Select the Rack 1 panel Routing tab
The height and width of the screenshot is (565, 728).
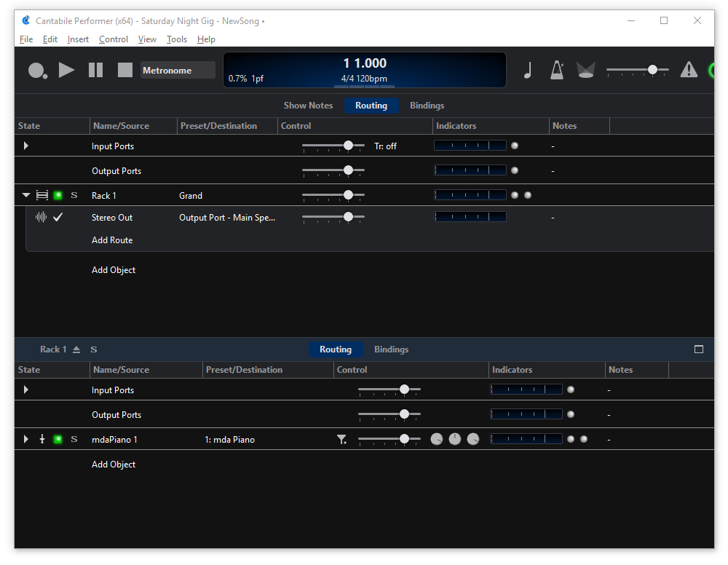coord(336,349)
